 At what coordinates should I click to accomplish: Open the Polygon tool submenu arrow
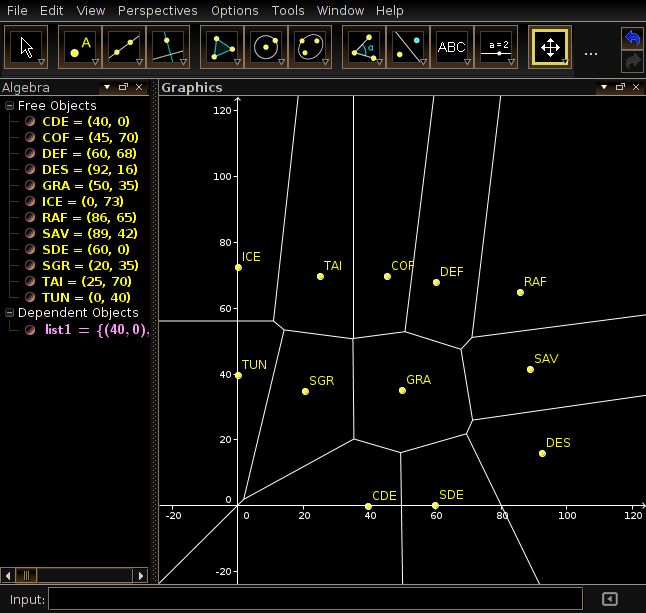click(x=237, y=62)
